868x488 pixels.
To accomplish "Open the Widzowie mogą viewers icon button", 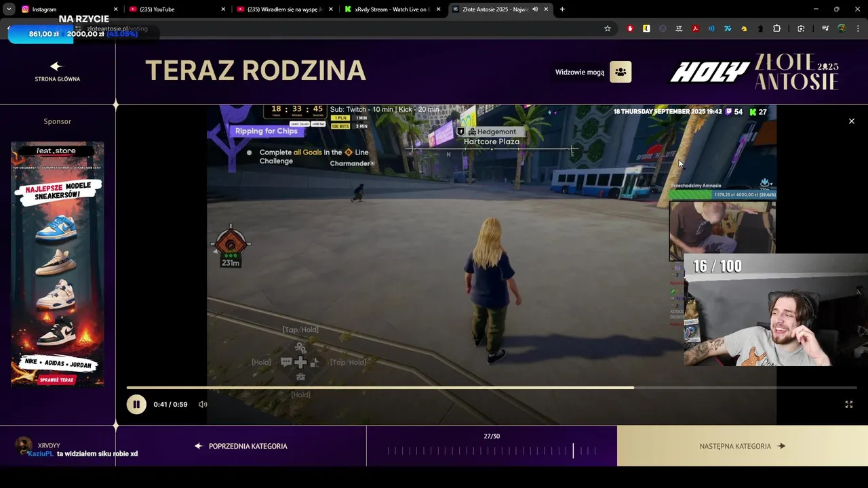I will click(620, 72).
